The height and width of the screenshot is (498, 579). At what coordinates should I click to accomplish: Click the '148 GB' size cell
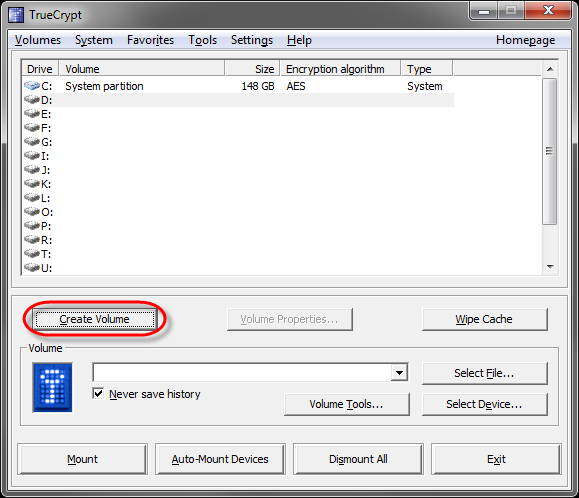(258, 86)
